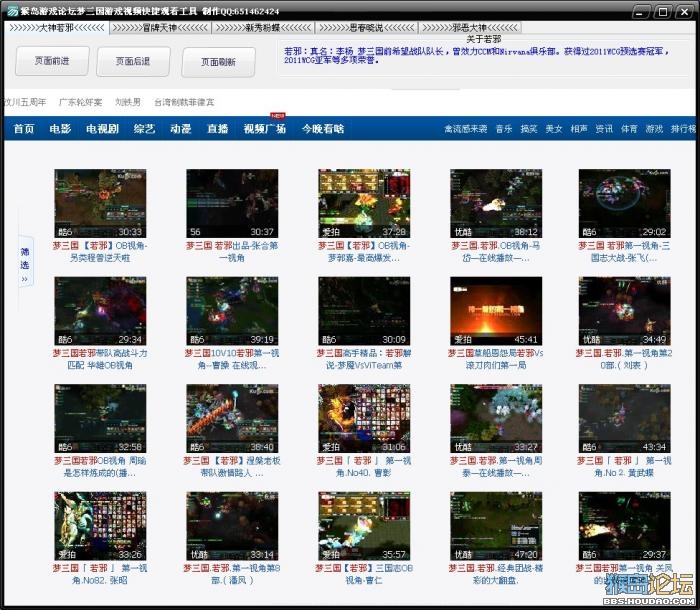The height and width of the screenshot is (610, 700).
Task: Go to 电视剧 section
Action: click(x=102, y=129)
